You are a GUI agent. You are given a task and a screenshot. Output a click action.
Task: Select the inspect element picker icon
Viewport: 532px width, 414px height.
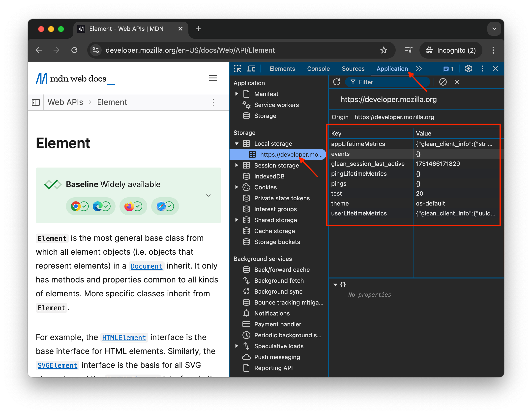click(x=237, y=69)
